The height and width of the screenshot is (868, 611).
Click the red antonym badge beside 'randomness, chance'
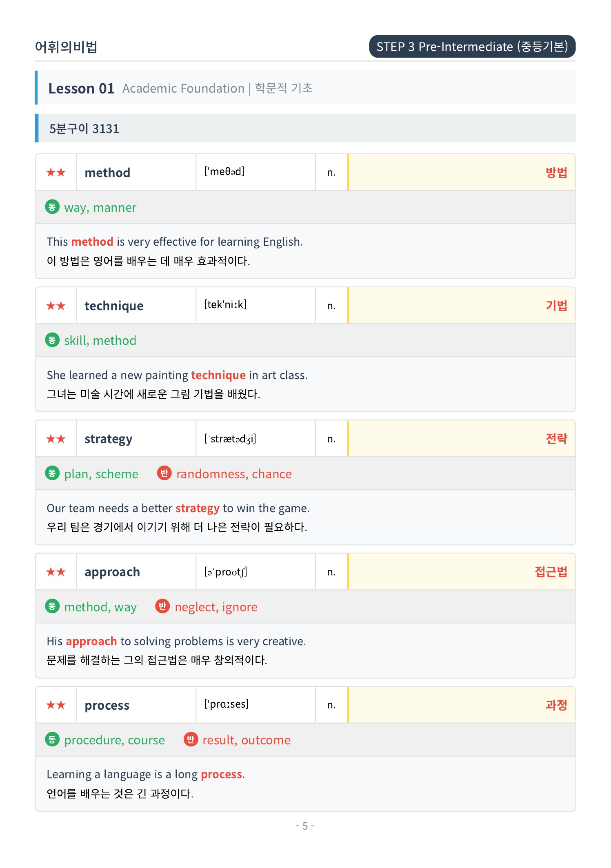click(164, 473)
